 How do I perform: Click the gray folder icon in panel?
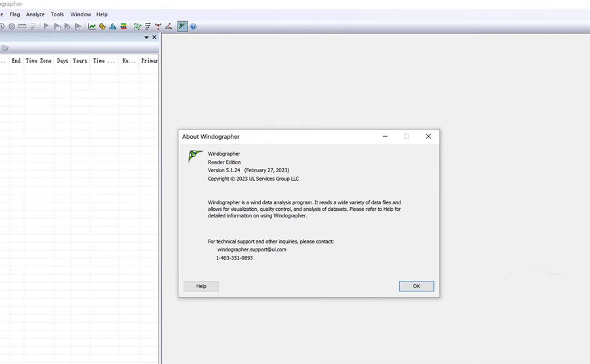(5, 48)
